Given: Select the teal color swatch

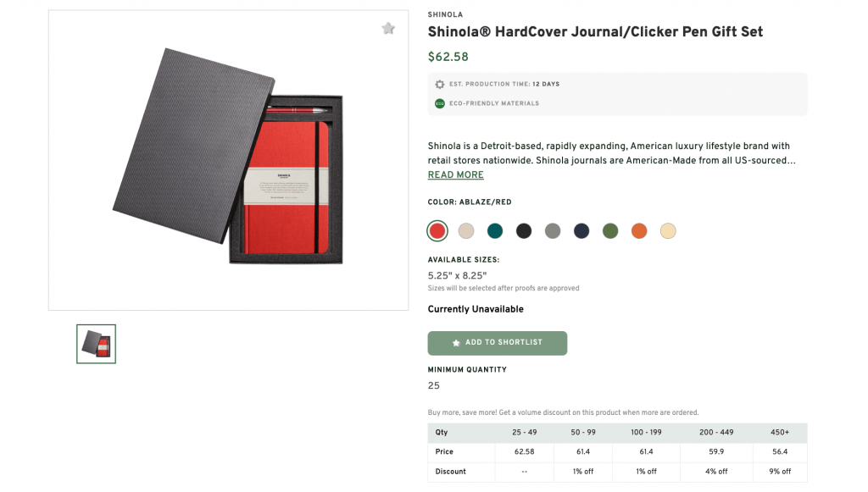Looking at the screenshot, I should 495,230.
